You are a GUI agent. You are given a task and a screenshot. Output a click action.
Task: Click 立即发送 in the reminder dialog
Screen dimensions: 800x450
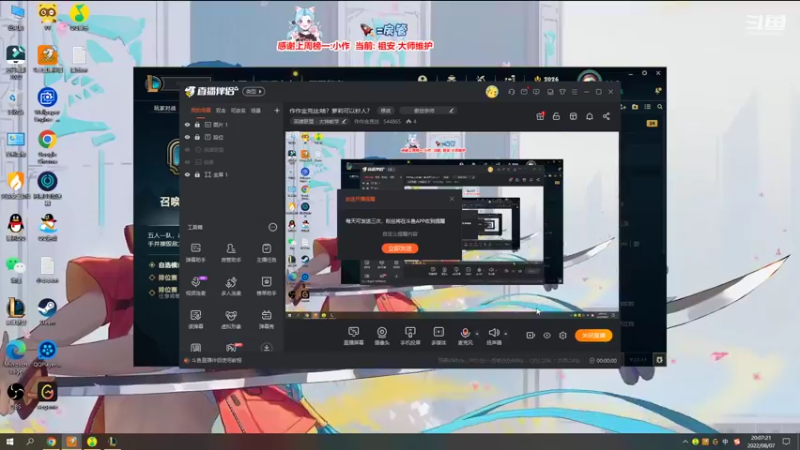pos(400,248)
